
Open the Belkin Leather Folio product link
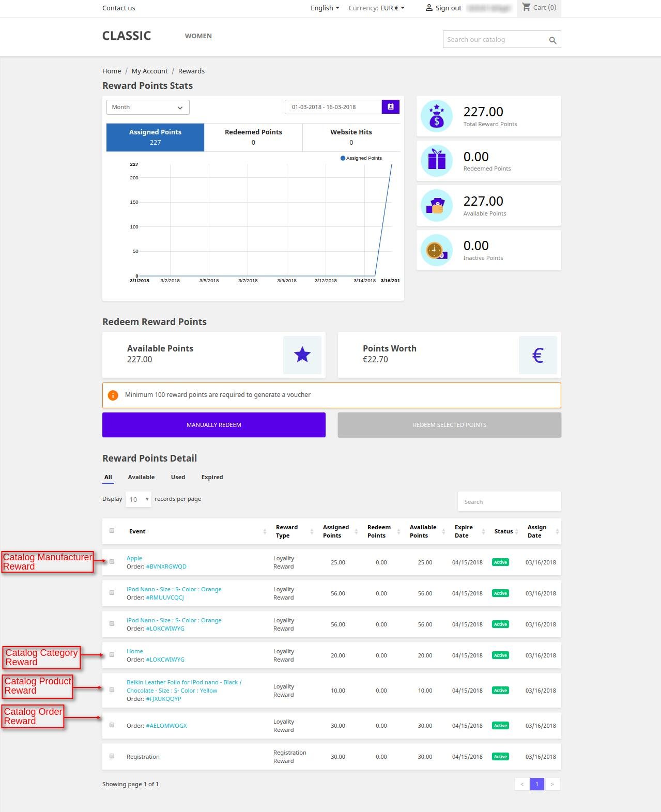pyautogui.click(x=184, y=686)
